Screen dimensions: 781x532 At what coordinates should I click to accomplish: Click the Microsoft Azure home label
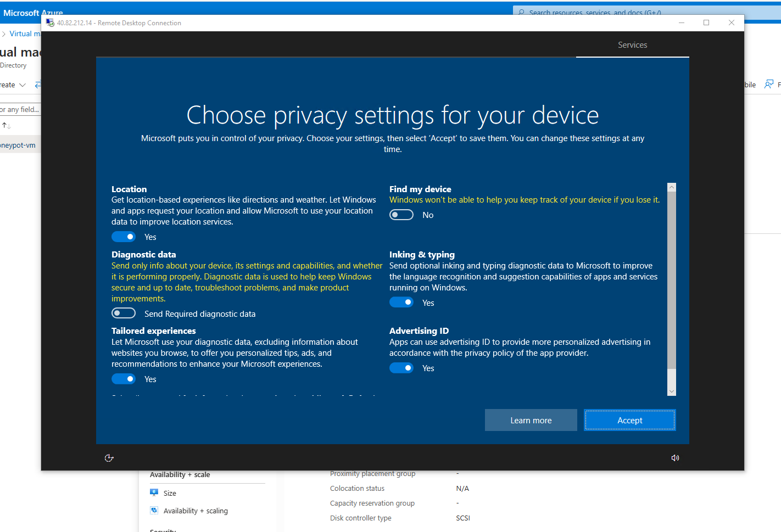click(x=33, y=13)
